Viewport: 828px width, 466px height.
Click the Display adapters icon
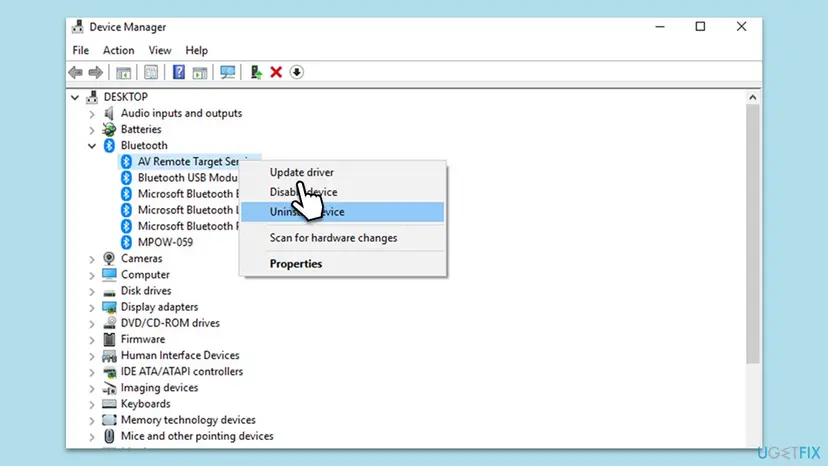[x=109, y=307]
